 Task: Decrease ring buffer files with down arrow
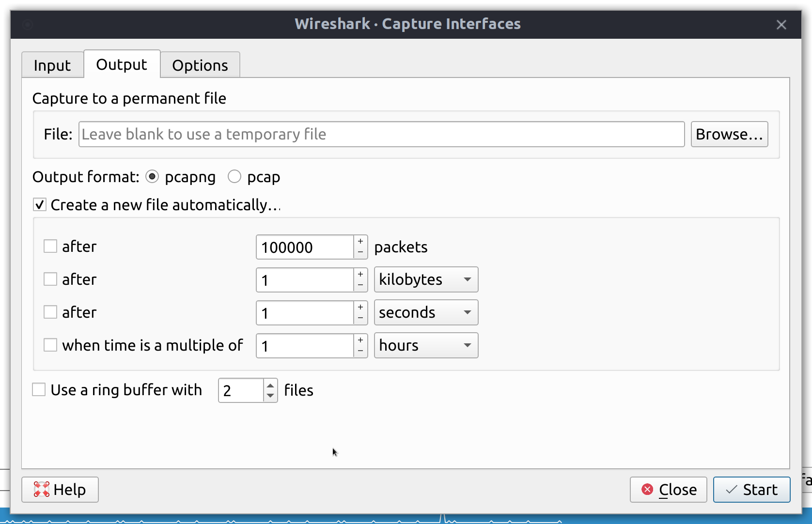pos(270,396)
